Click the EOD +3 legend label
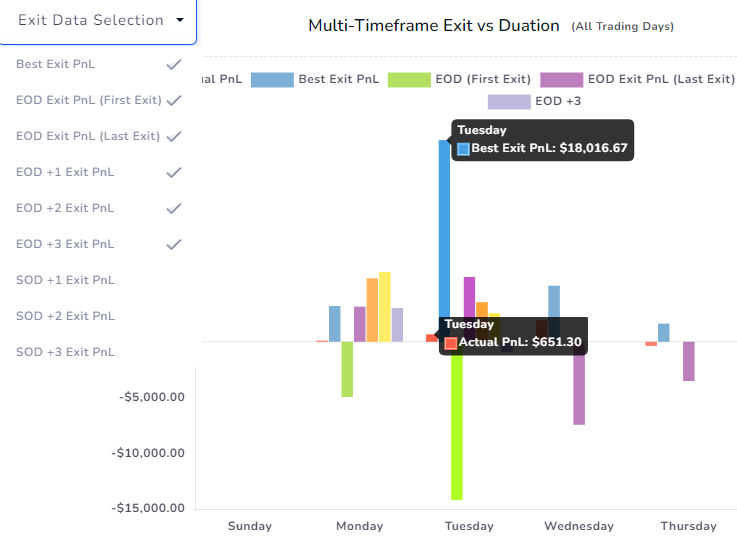 pyautogui.click(x=558, y=101)
